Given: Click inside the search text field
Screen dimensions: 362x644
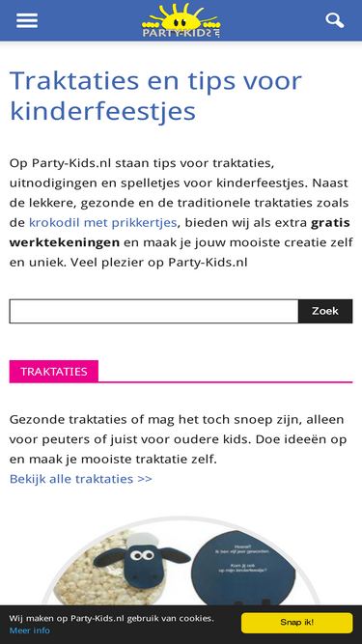Looking at the screenshot, I should pos(153,311).
